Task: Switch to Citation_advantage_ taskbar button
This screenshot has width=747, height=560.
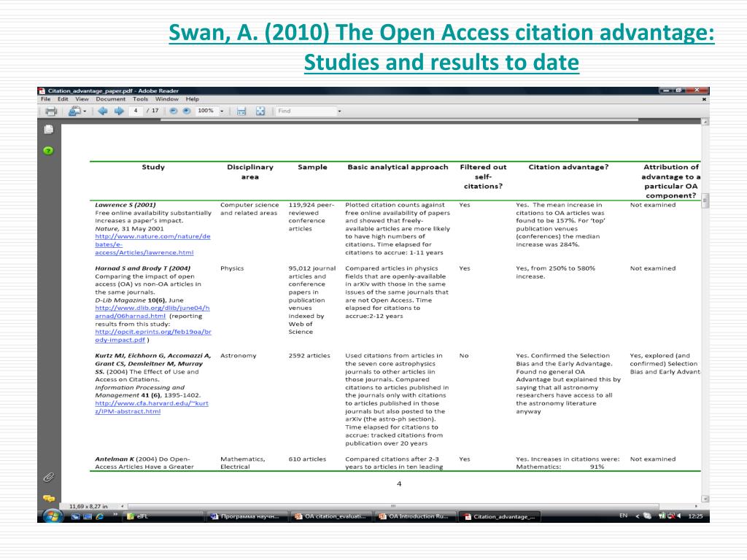Action: (500, 516)
